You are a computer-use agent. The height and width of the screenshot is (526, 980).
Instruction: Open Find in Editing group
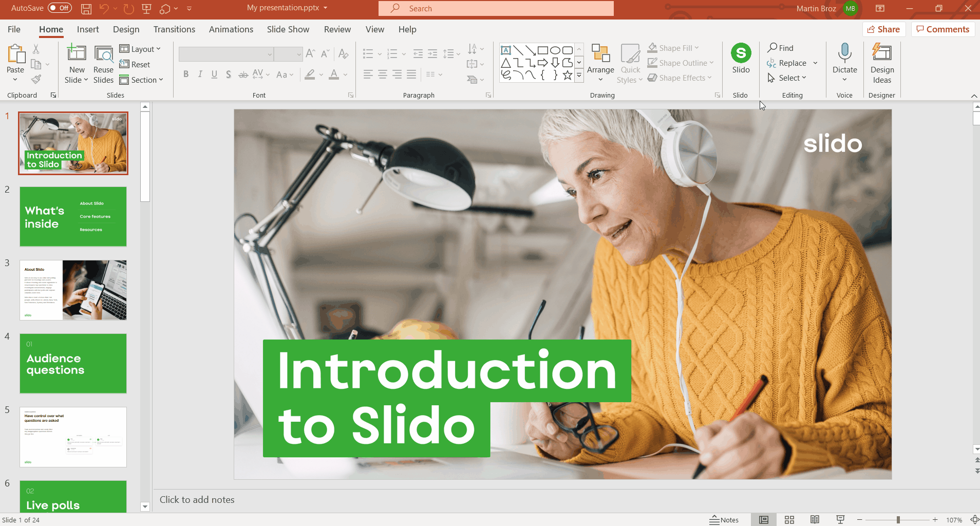781,48
